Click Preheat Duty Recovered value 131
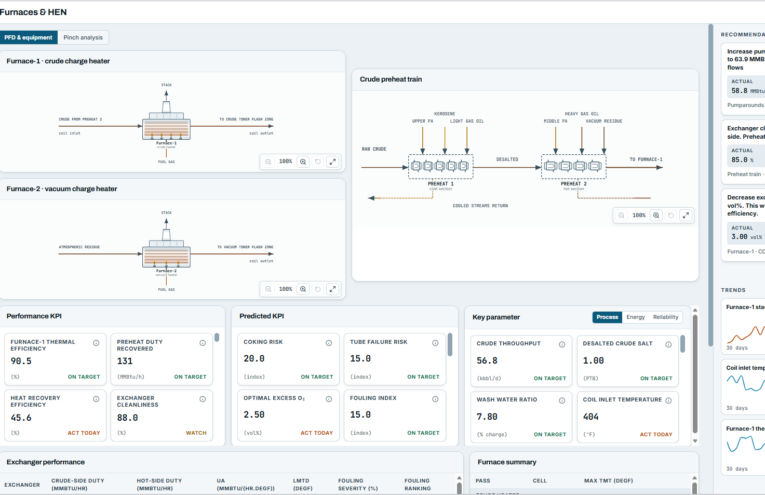The height and width of the screenshot is (495, 765). (x=124, y=361)
